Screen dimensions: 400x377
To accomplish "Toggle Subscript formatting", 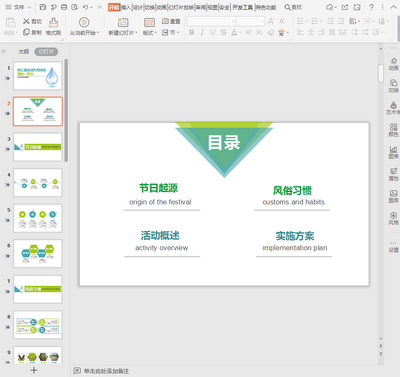I will pos(259,32).
